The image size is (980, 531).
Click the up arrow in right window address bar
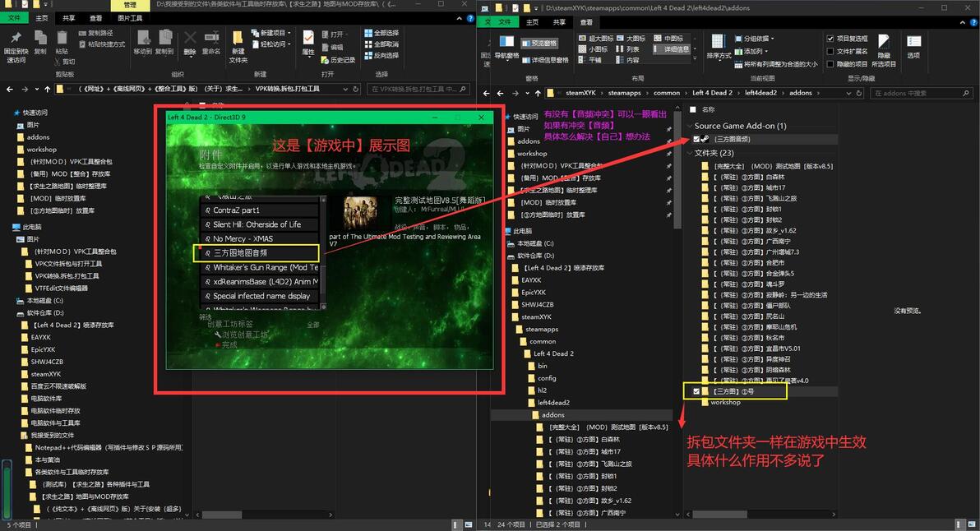point(537,93)
